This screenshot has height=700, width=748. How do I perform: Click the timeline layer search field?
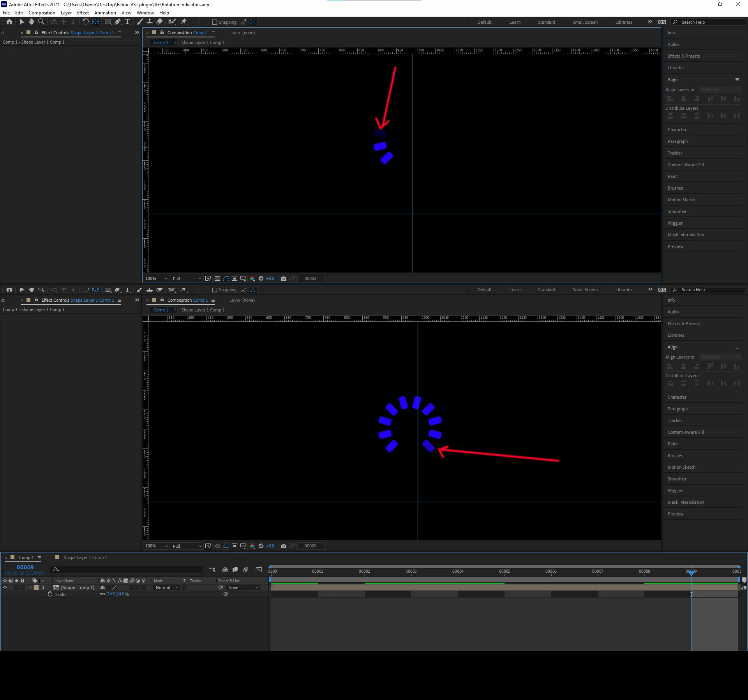point(129,570)
